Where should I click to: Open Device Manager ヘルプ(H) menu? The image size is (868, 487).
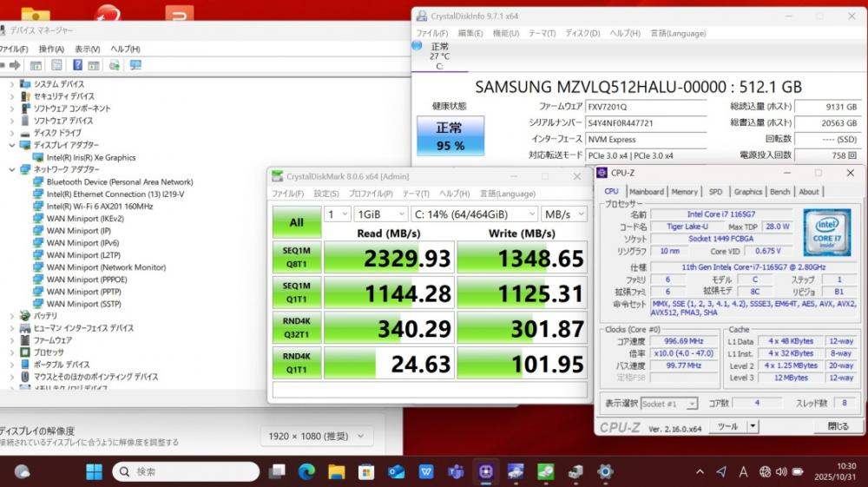[125, 49]
